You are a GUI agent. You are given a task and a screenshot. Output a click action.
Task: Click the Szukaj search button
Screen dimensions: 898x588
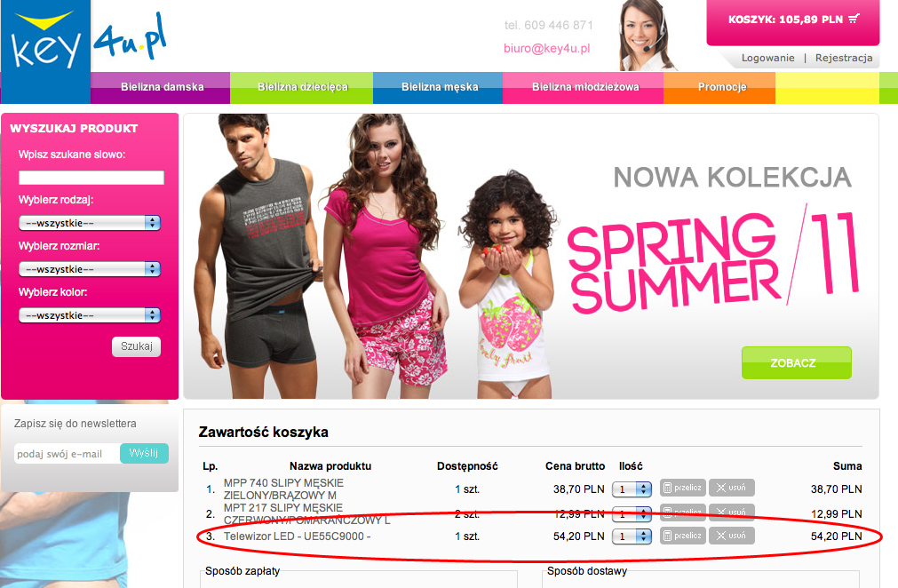pyautogui.click(x=136, y=346)
